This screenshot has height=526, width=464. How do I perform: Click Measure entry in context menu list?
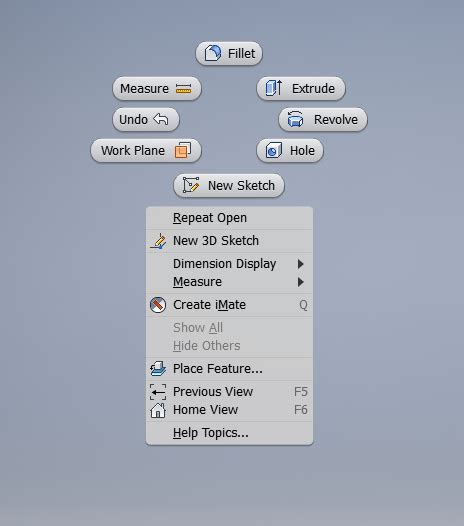pos(229,282)
